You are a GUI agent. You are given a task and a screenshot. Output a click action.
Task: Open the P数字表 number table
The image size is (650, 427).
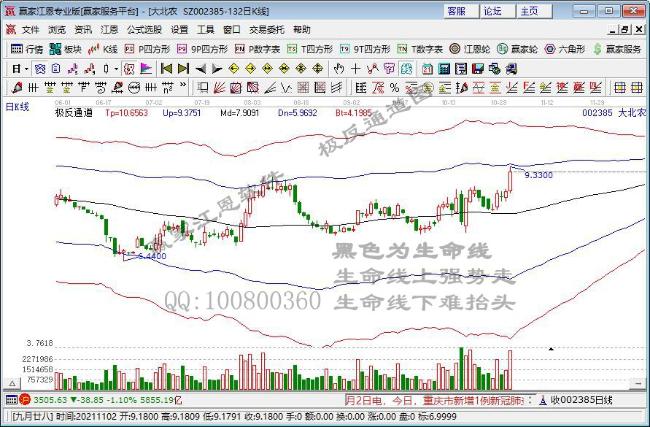coord(257,49)
